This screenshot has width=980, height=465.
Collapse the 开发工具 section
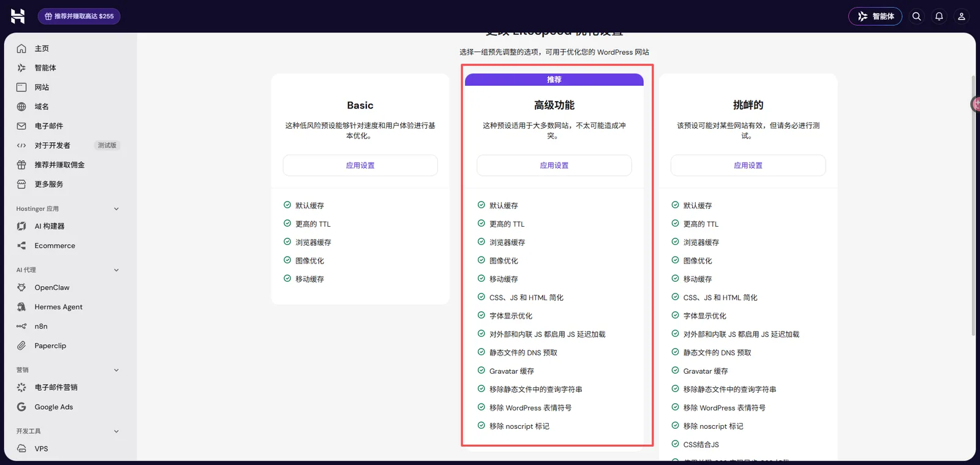click(116, 431)
